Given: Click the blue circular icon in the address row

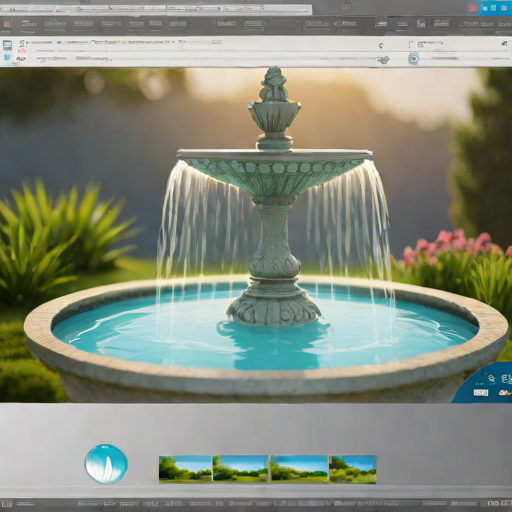Looking at the screenshot, I should pyautogui.click(x=413, y=59).
